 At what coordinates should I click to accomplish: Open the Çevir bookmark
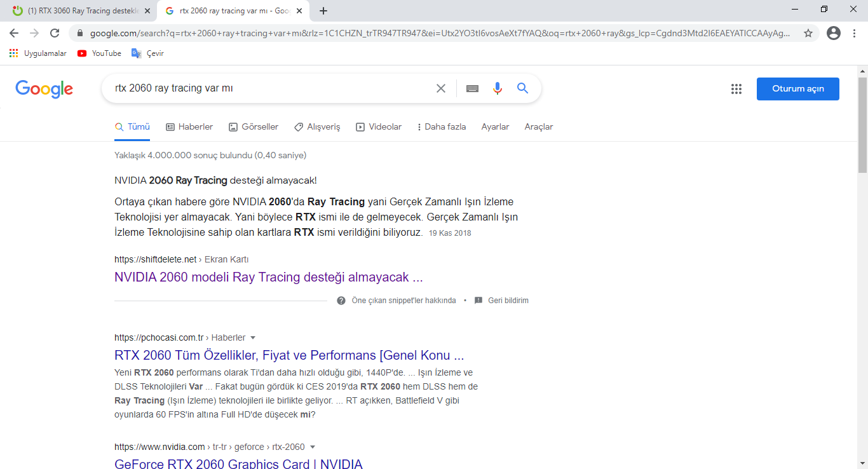coord(147,53)
